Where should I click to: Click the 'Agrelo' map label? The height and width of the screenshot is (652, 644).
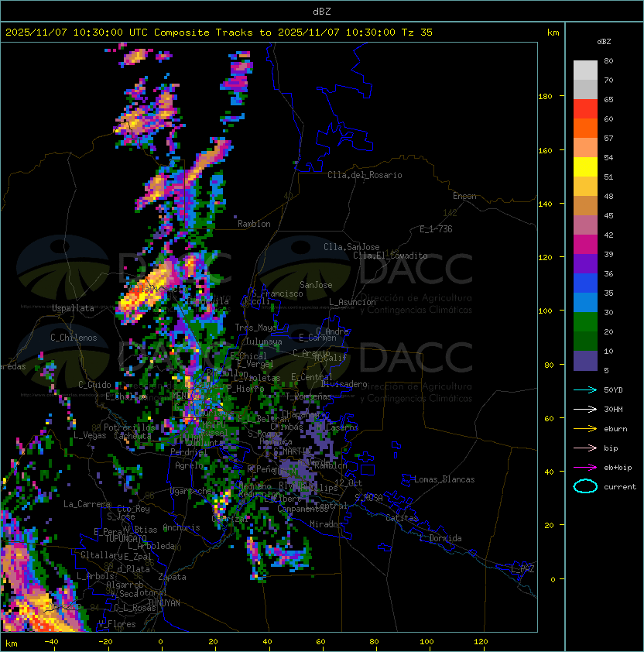(x=189, y=465)
